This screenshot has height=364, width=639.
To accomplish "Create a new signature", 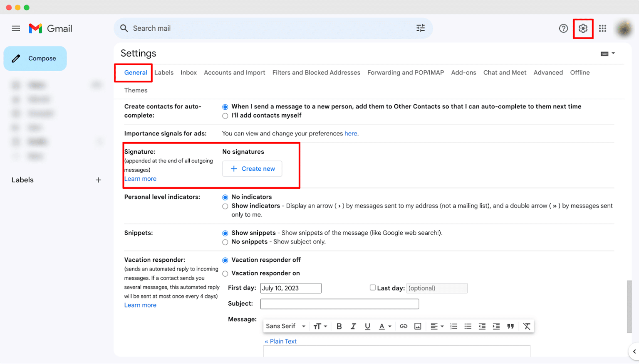I will click(x=252, y=169).
